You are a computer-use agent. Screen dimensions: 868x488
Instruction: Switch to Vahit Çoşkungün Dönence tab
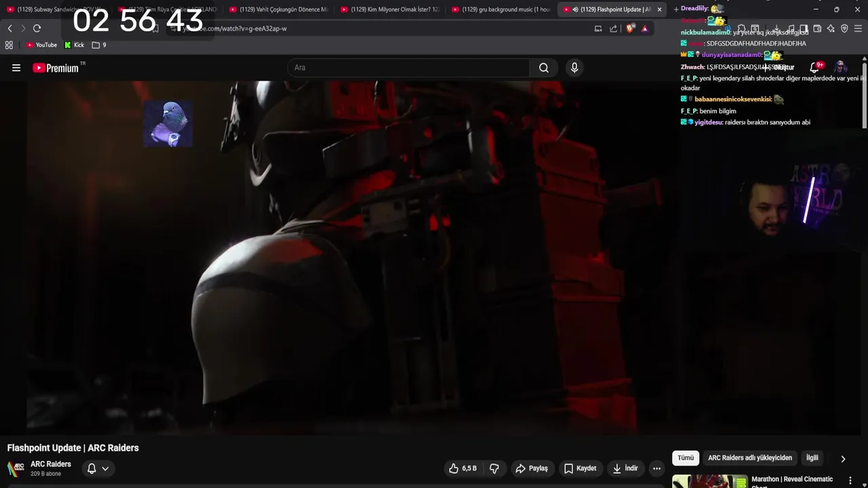[279, 9]
